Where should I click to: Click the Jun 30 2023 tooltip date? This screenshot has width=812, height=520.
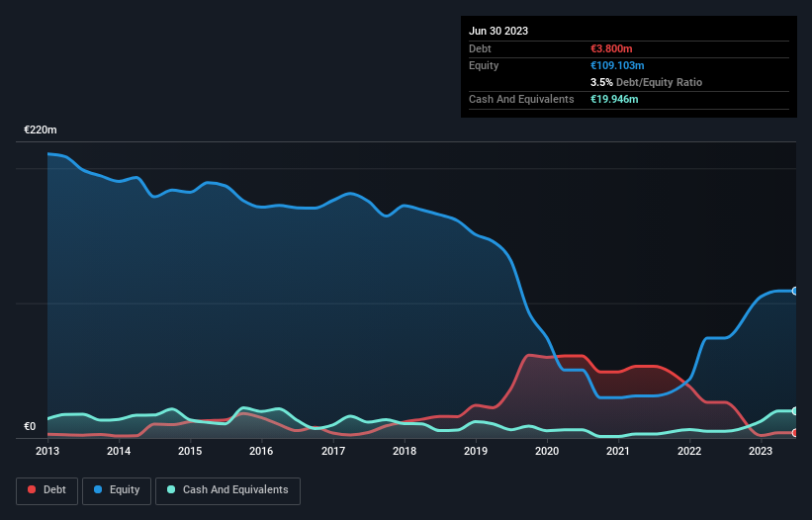[x=498, y=31]
